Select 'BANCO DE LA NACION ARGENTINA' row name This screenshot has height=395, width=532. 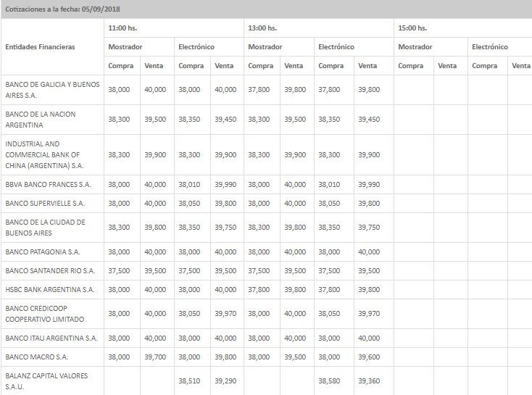pos(41,120)
